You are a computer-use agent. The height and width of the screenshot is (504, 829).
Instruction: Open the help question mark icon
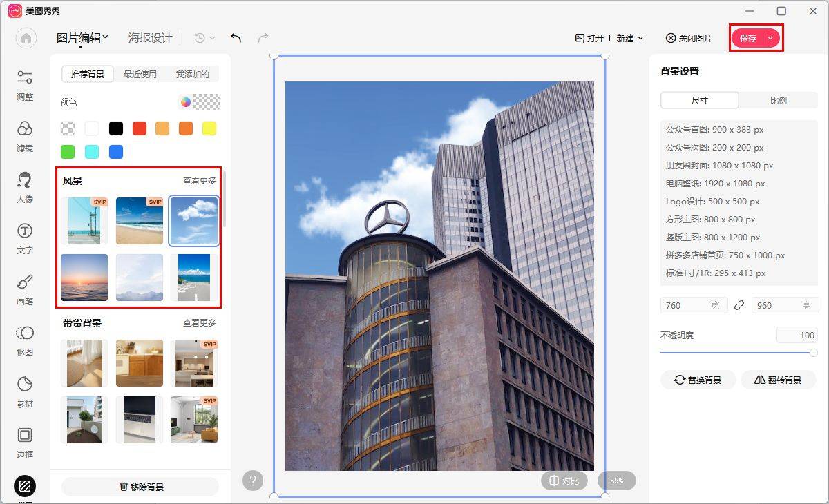253,481
